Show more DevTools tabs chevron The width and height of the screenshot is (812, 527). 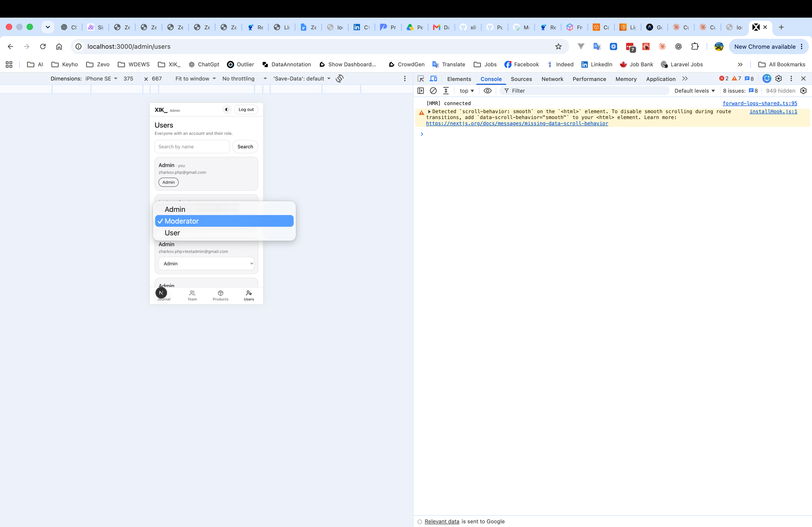[685, 79]
